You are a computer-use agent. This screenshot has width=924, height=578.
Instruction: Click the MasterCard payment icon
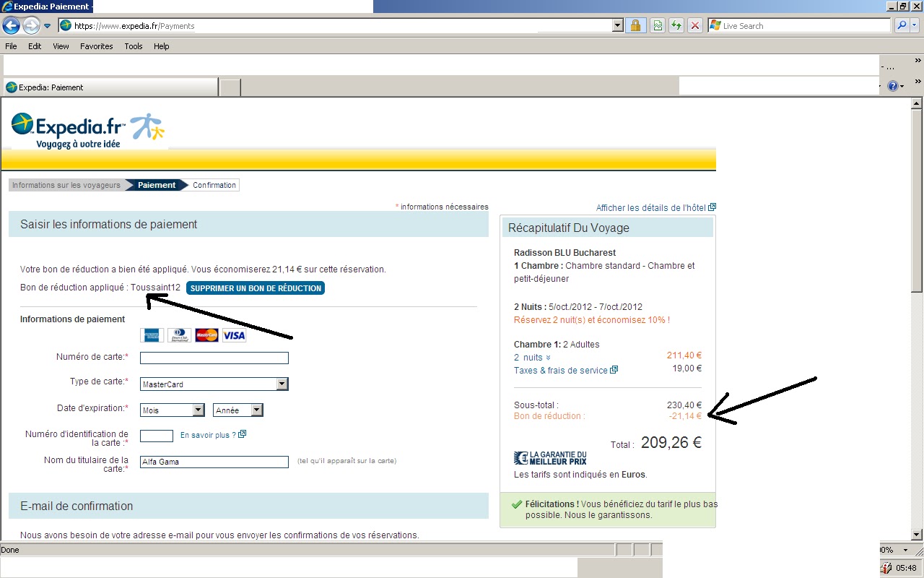[206, 335]
